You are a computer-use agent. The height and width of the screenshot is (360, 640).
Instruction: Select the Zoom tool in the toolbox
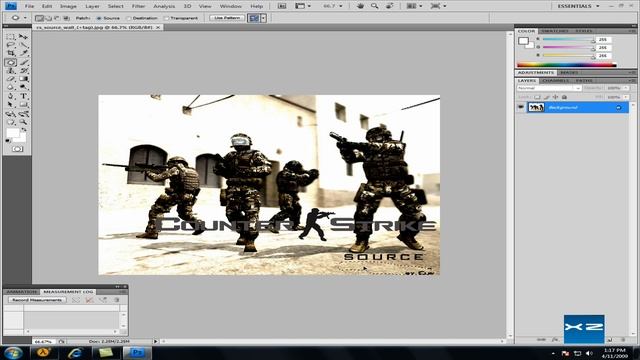[23, 122]
